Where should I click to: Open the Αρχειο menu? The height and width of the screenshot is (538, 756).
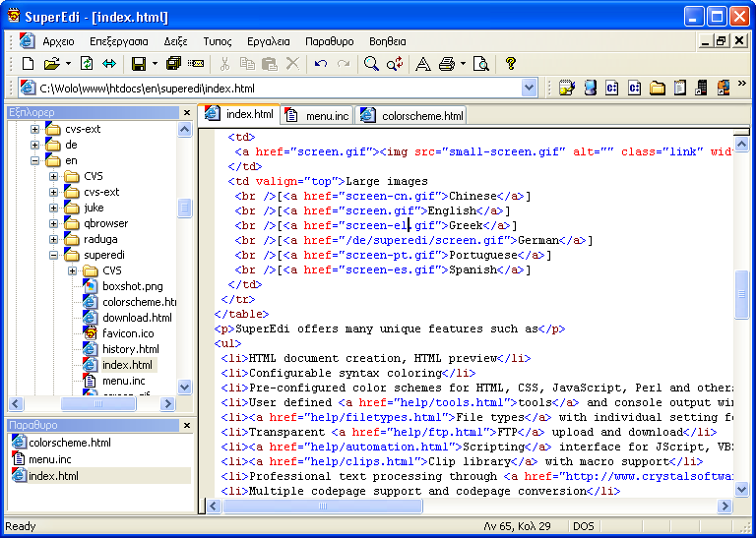pos(58,41)
